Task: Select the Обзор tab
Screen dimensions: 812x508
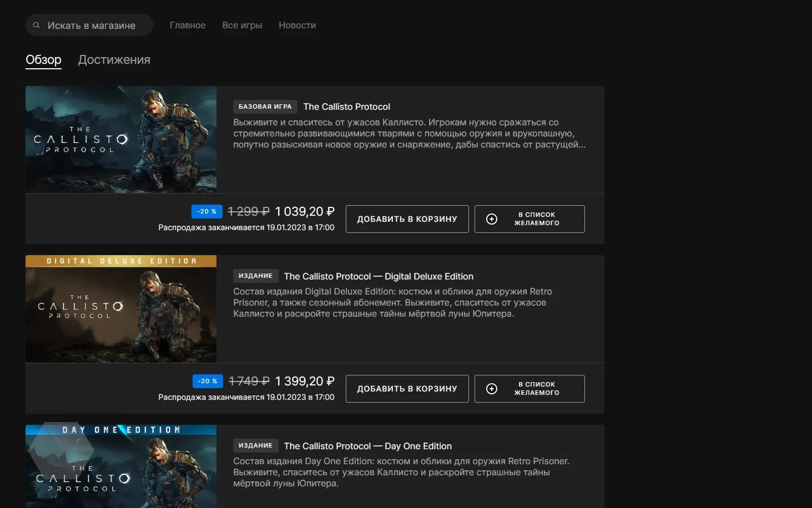Action: click(x=43, y=60)
